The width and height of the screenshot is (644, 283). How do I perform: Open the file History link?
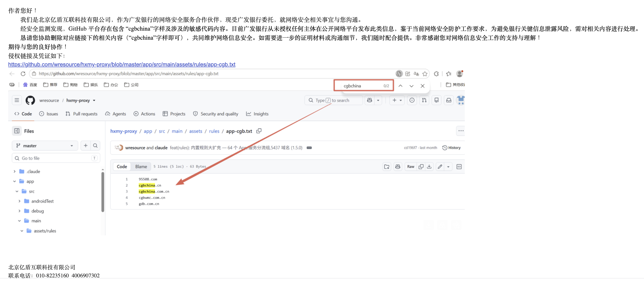[451, 148]
